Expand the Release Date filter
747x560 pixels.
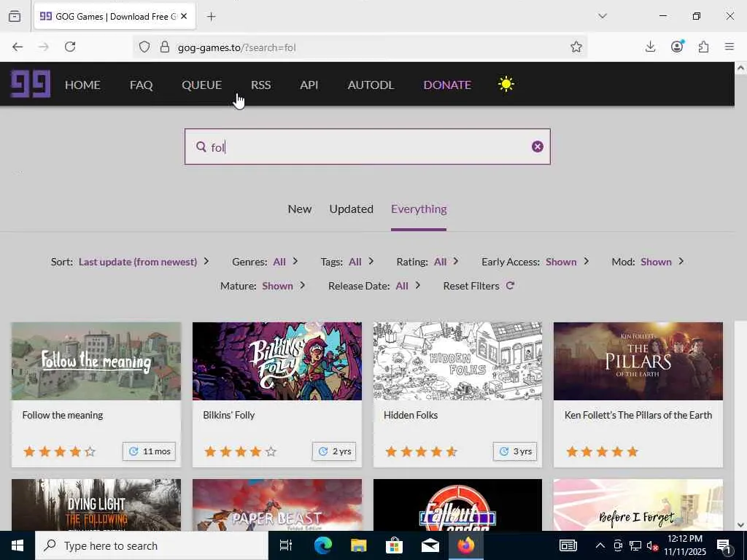point(374,286)
